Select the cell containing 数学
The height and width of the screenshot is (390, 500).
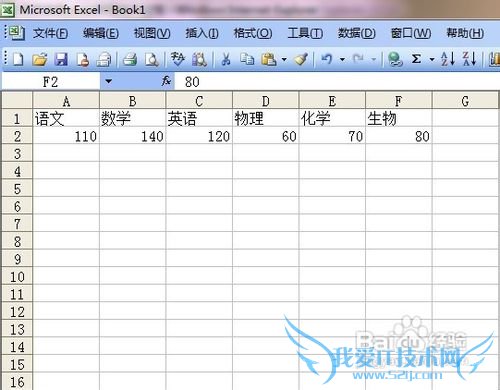tap(132, 118)
